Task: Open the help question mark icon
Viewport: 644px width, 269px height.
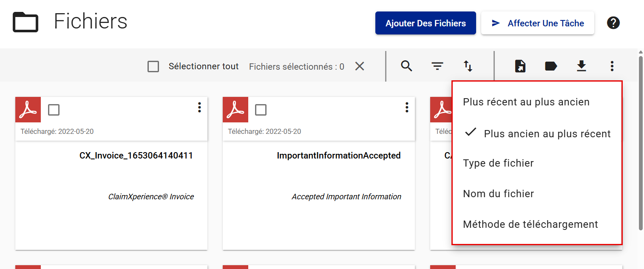Action: pos(613,23)
